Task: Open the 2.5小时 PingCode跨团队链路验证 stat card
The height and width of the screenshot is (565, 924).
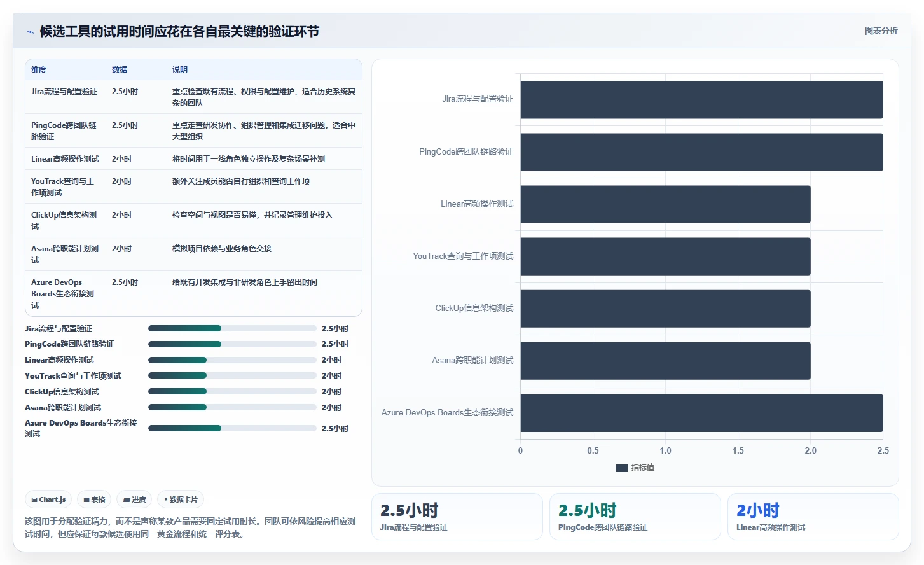Action: coord(635,517)
